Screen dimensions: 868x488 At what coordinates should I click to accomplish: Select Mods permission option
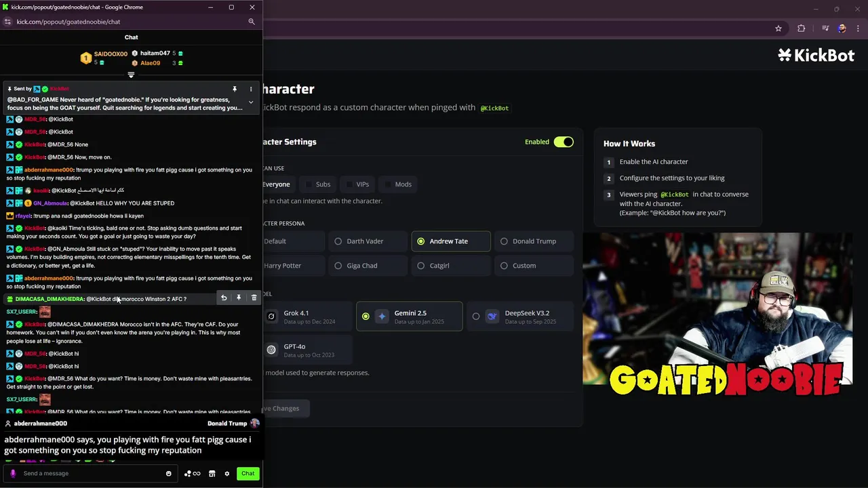tap(398, 184)
